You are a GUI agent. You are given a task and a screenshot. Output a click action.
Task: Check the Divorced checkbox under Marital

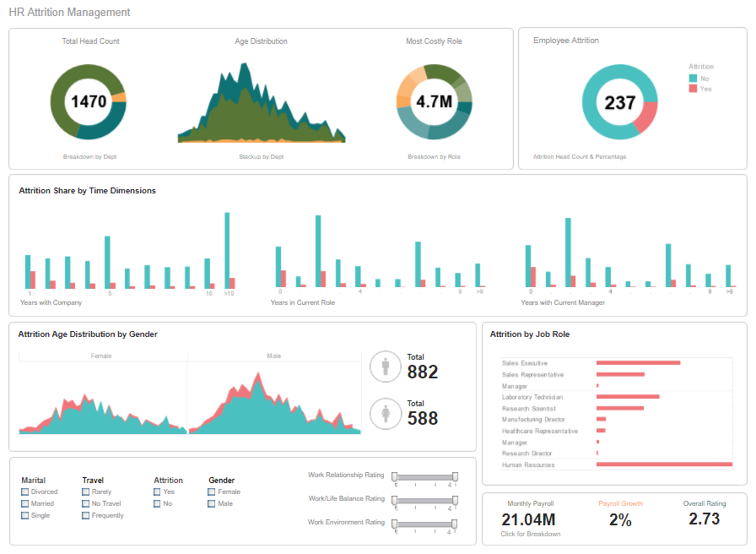25,491
